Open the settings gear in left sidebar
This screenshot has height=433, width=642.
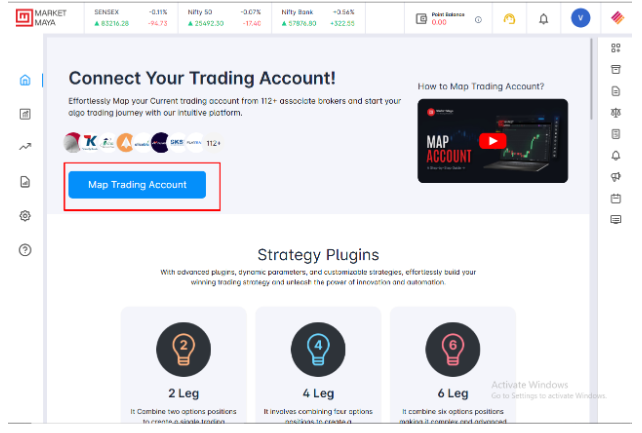(x=25, y=216)
